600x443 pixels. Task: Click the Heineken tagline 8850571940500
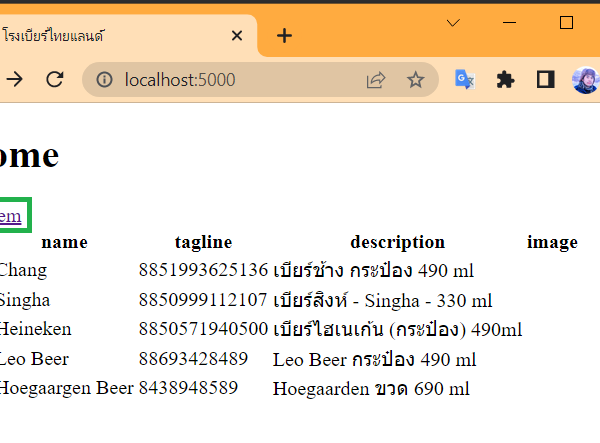point(203,329)
